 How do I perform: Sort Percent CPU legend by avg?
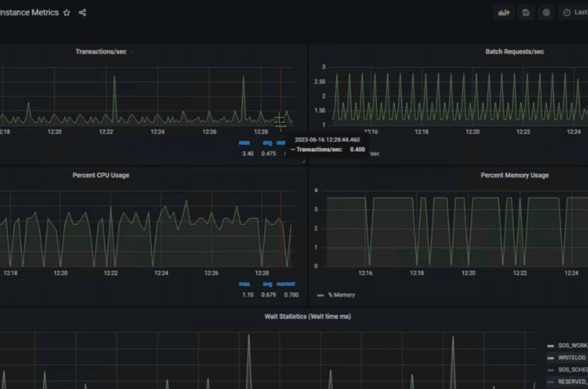268,284
